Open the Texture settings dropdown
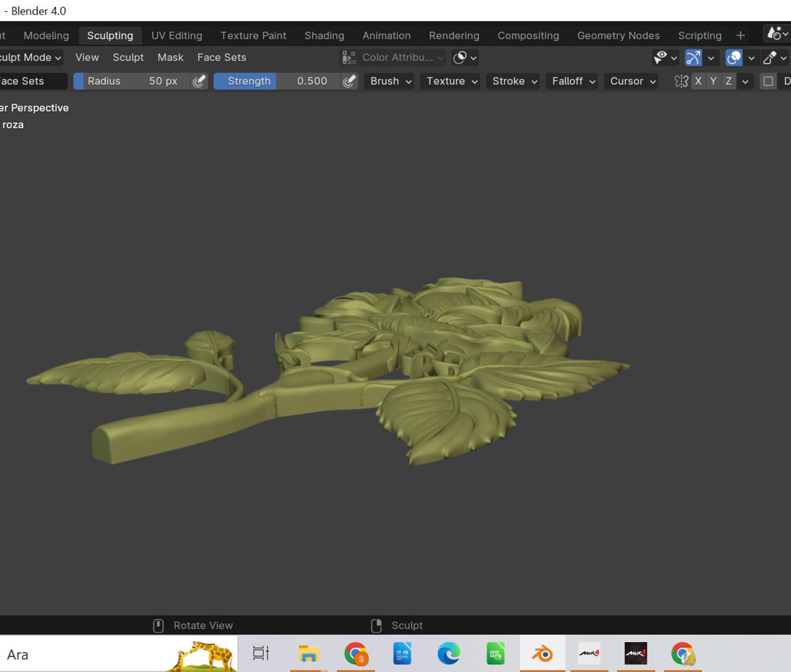791x672 pixels. point(450,81)
